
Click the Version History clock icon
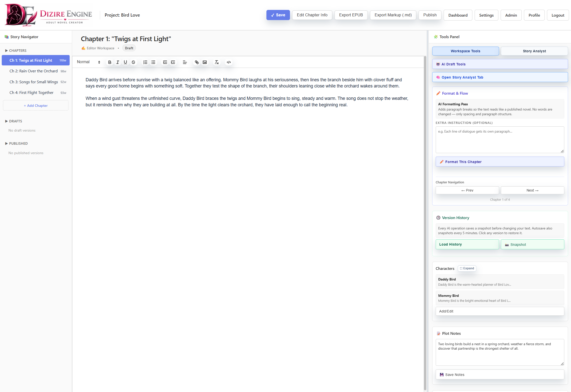[x=438, y=218]
